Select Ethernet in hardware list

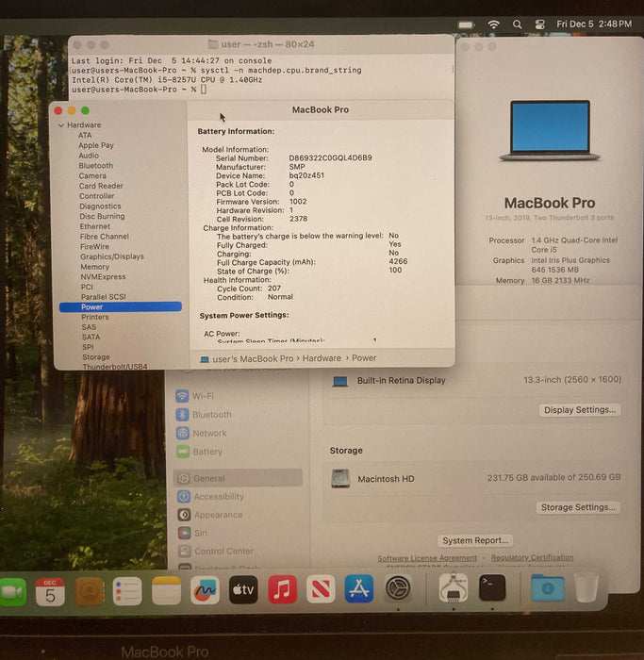pyautogui.click(x=95, y=226)
